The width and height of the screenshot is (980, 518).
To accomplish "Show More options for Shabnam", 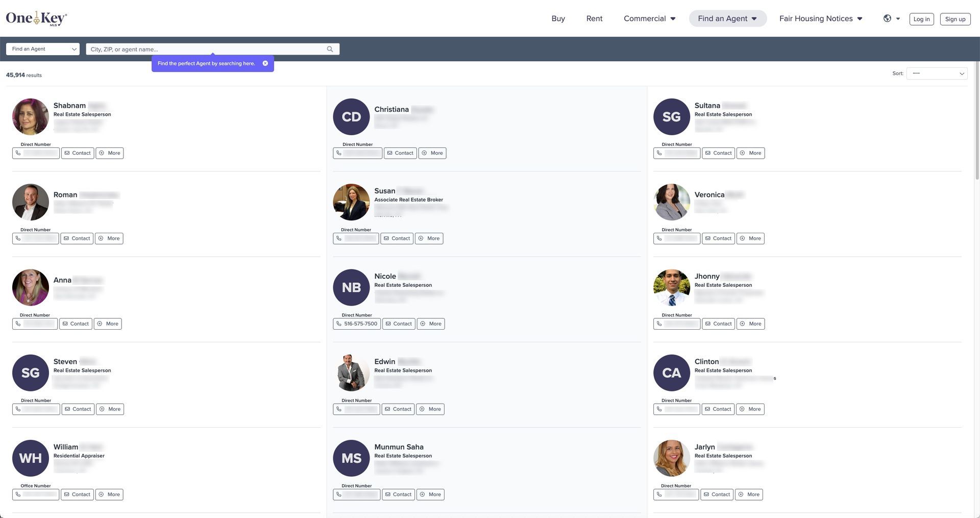I will coord(110,153).
